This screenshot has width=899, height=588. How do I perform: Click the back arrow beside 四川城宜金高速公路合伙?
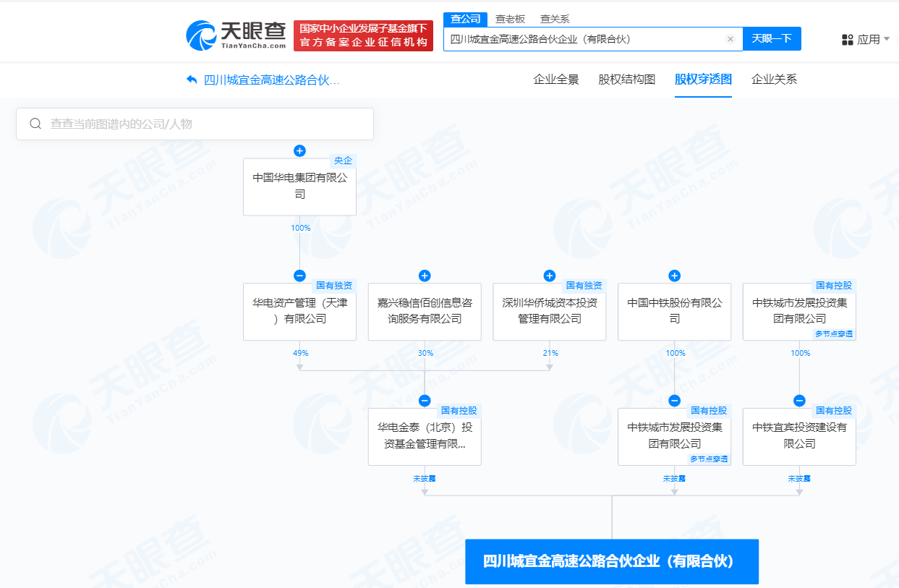pyautogui.click(x=192, y=80)
